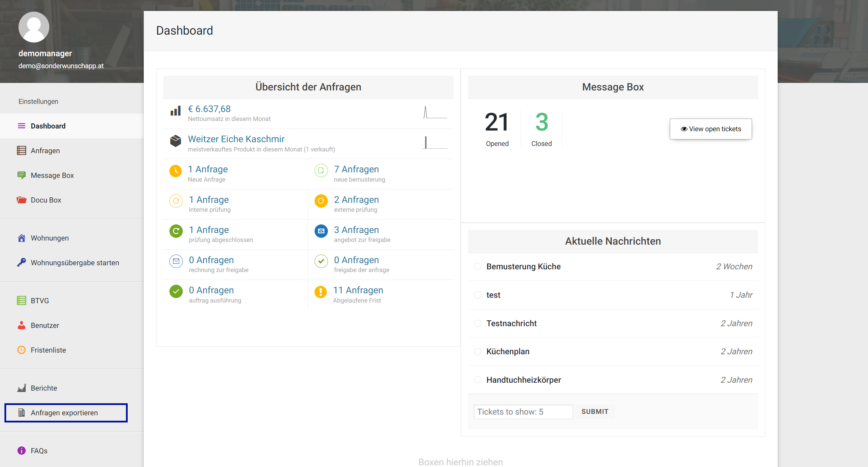This screenshot has width=868, height=467.
Task: Go to Fristenliste in the sidebar
Action: (x=72, y=350)
